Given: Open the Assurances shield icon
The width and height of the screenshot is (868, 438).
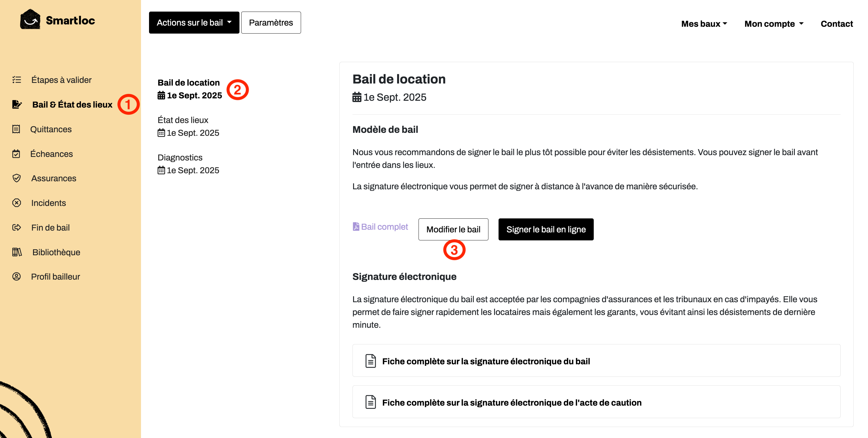Looking at the screenshot, I should [17, 178].
